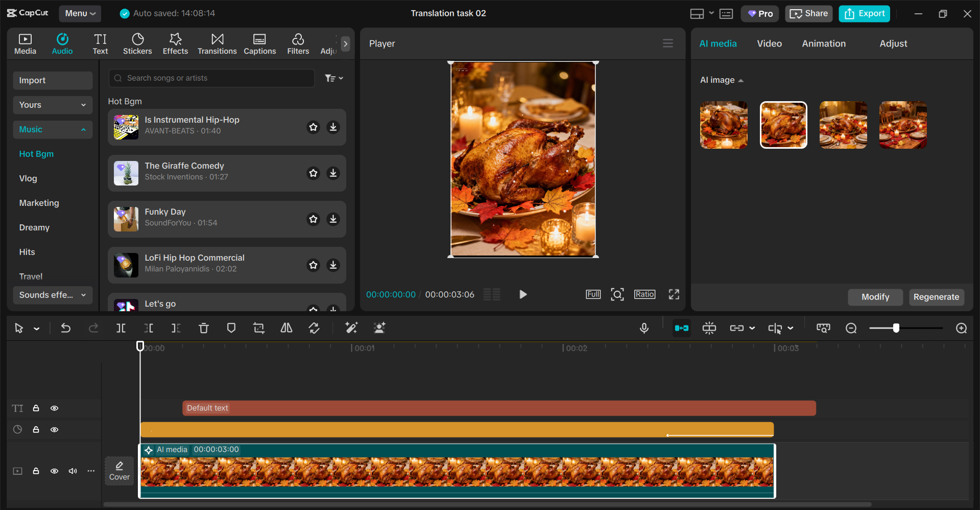This screenshot has height=510, width=980.
Task: Select the Delete icon in the timeline toolbar
Action: pyautogui.click(x=204, y=328)
